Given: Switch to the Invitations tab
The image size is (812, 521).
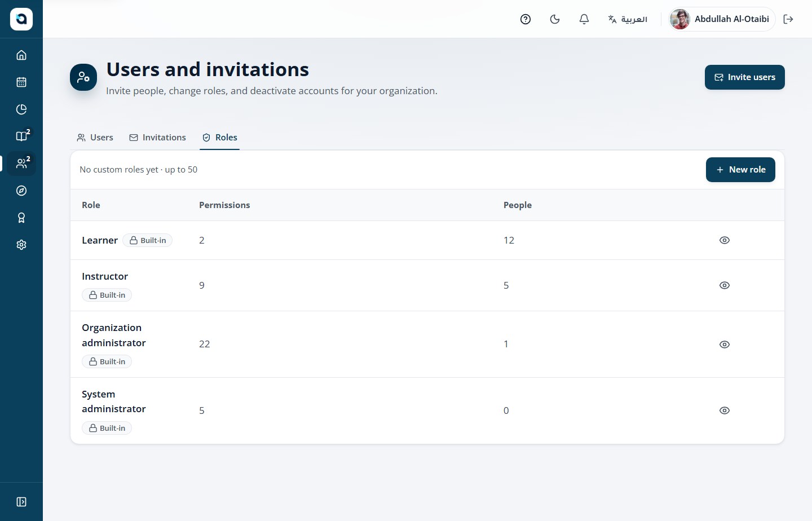Looking at the screenshot, I should (x=157, y=138).
